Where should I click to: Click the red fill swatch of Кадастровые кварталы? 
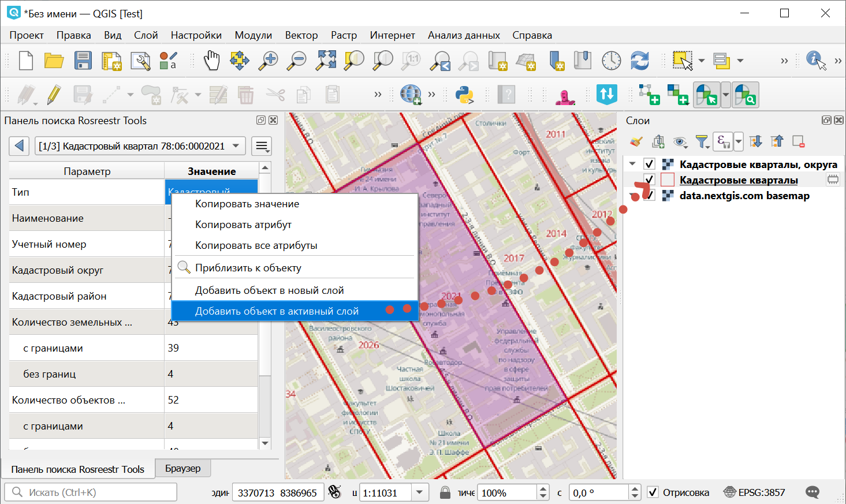tap(668, 180)
